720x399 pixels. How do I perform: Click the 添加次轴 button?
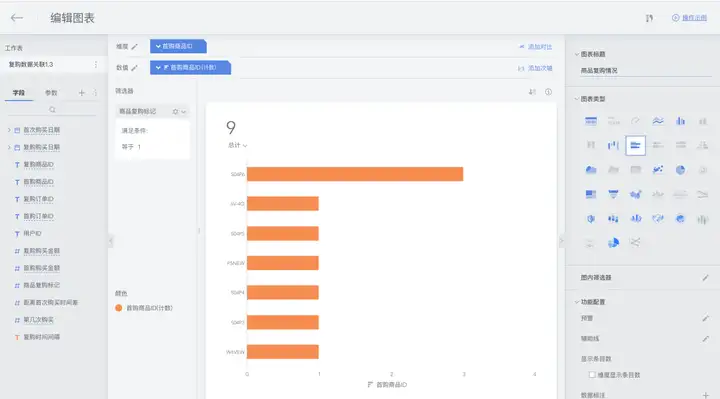tap(535, 68)
